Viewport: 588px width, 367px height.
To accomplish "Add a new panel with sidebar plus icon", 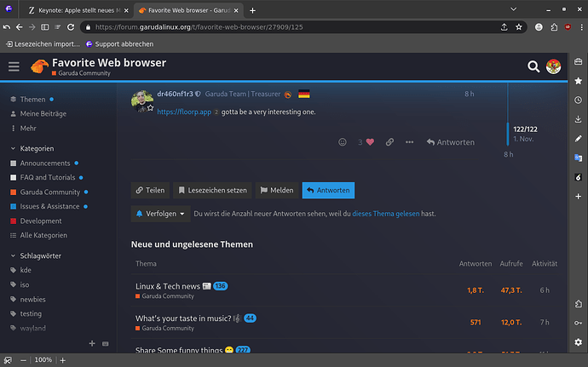I will pos(579,197).
